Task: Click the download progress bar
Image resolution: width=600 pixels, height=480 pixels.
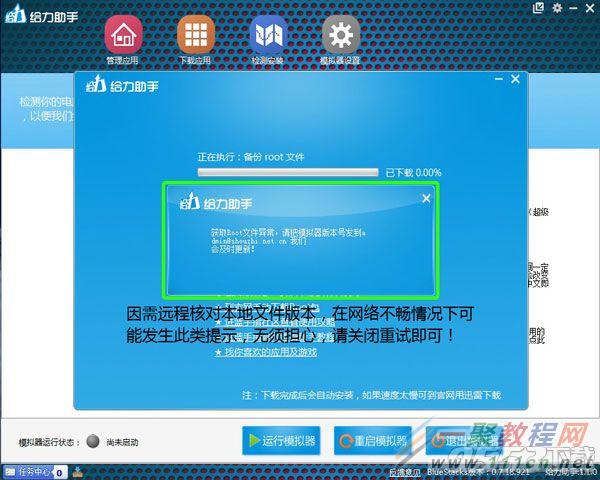Action: click(288, 172)
